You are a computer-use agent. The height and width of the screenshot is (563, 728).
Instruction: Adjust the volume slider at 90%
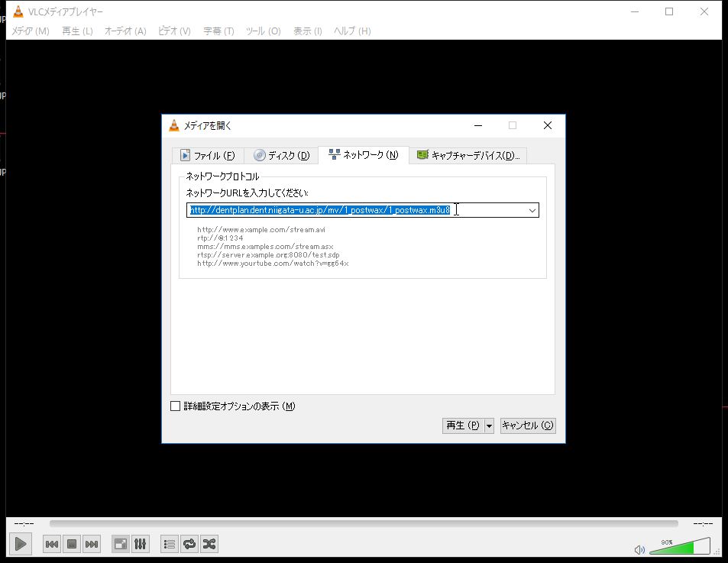pos(681,547)
